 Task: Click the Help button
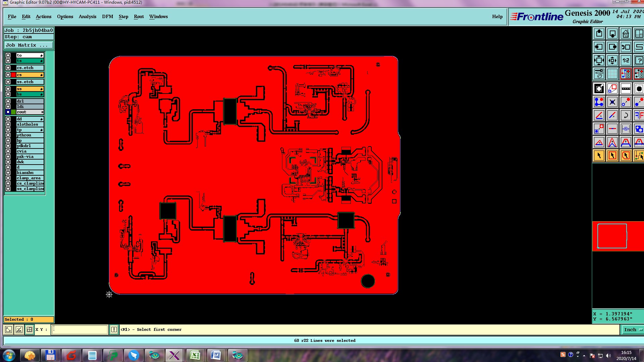point(497,16)
